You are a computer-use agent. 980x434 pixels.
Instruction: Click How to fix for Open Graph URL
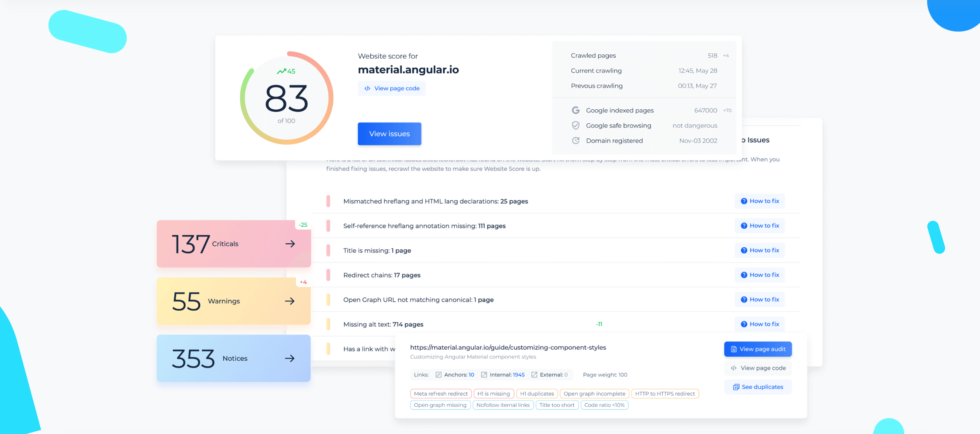759,299
